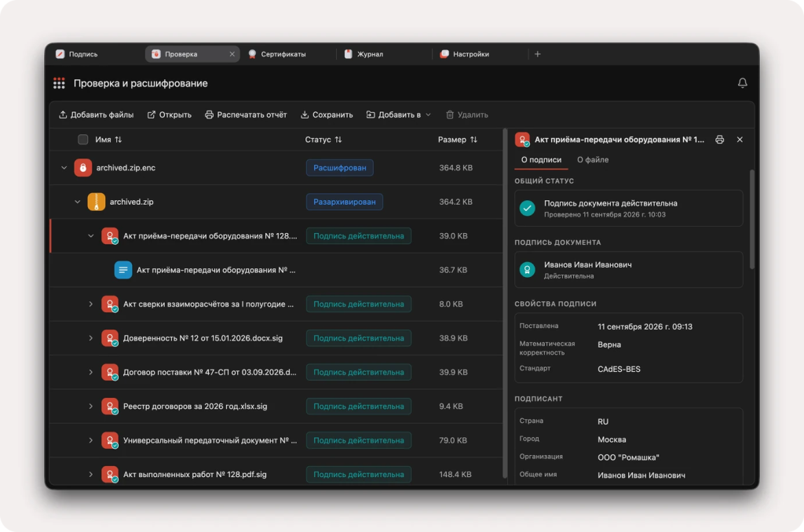Screen dimensions: 804x532
Task: Click the Разархивирован status badge
Action: [344, 202]
